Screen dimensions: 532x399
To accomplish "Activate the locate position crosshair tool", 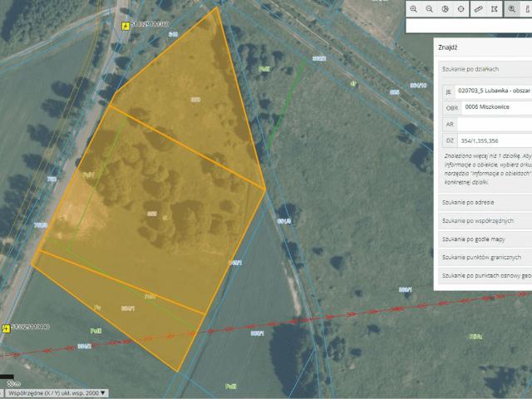I will (x=461, y=8).
